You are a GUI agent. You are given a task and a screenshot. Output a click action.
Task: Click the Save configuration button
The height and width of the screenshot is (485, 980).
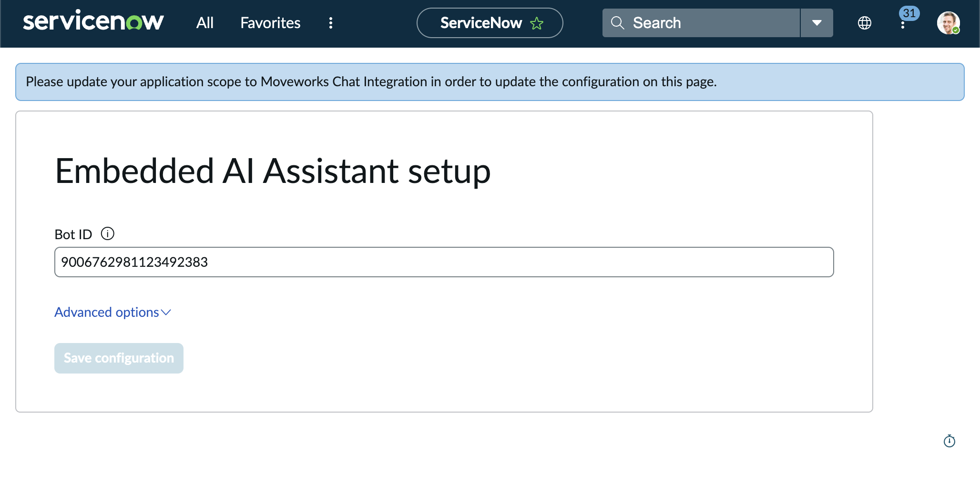pyautogui.click(x=119, y=358)
